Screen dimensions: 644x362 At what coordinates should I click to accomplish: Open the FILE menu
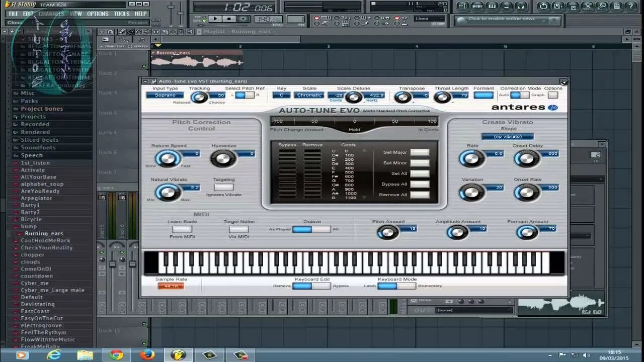pos(13,14)
